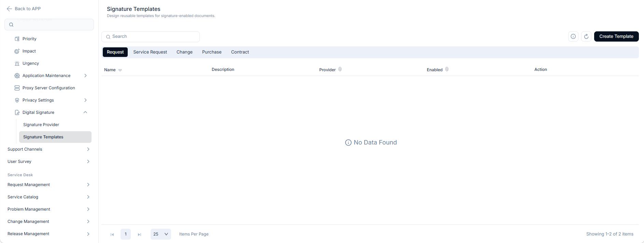Click the Priority icon in sidebar
The height and width of the screenshot is (243, 644).
pyautogui.click(x=17, y=39)
